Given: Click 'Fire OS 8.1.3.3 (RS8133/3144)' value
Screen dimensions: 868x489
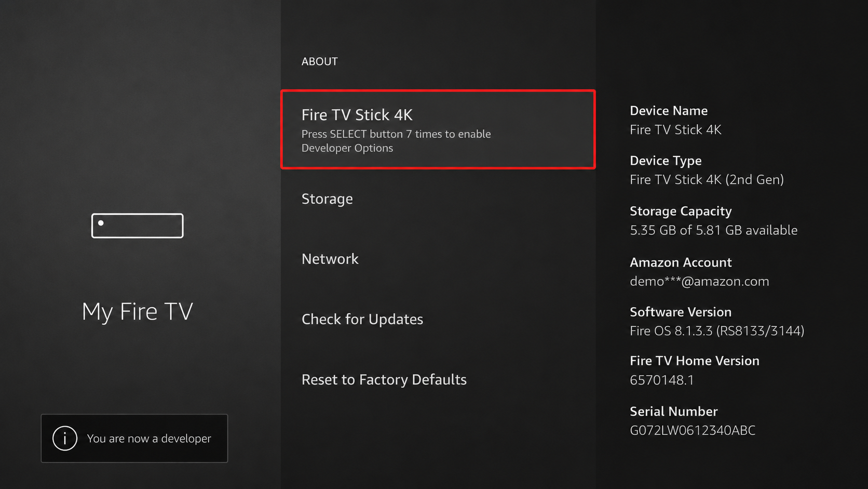Looking at the screenshot, I should coord(717,331).
